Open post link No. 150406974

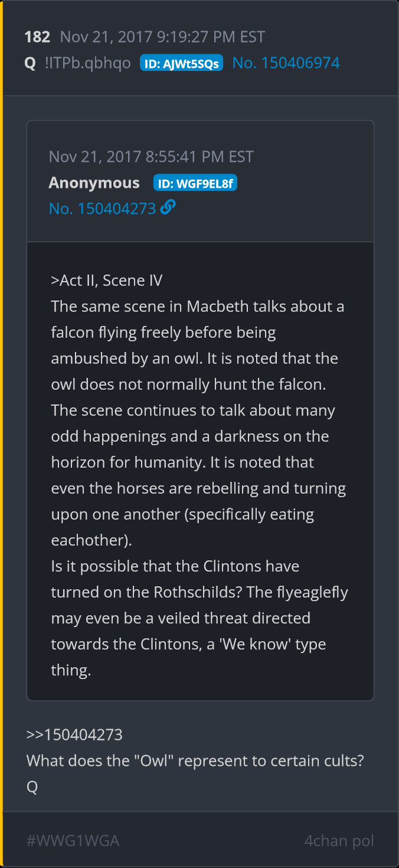(286, 63)
